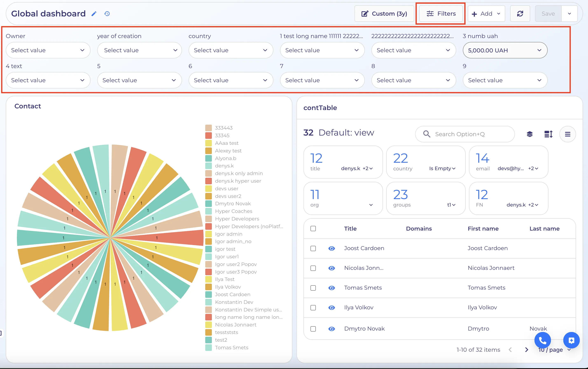Focus the Search Option+Q field

tap(465, 134)
